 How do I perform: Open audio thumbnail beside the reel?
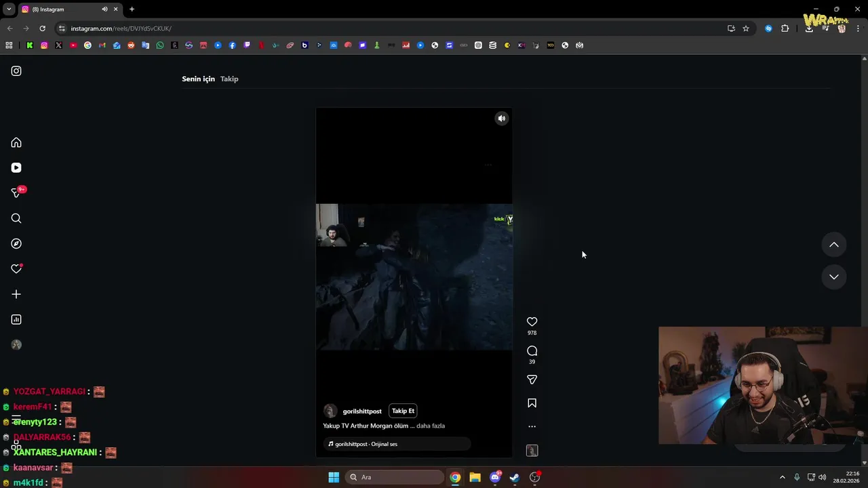532,451
